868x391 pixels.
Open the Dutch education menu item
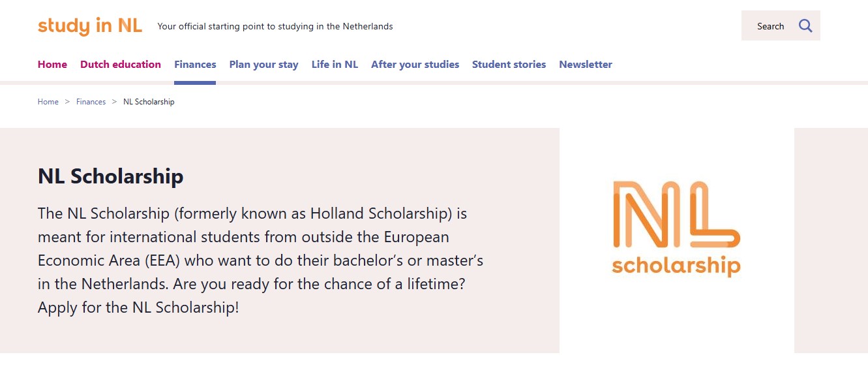tap(121, 65)
